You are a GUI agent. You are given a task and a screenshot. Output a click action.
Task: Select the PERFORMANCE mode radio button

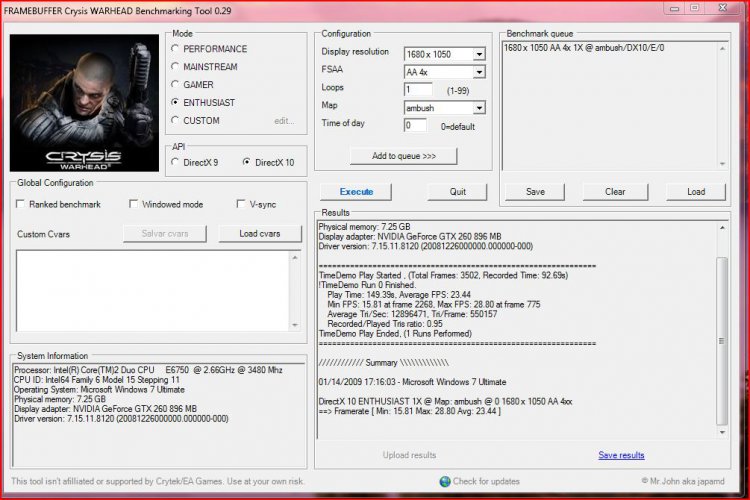coord(175,49)
